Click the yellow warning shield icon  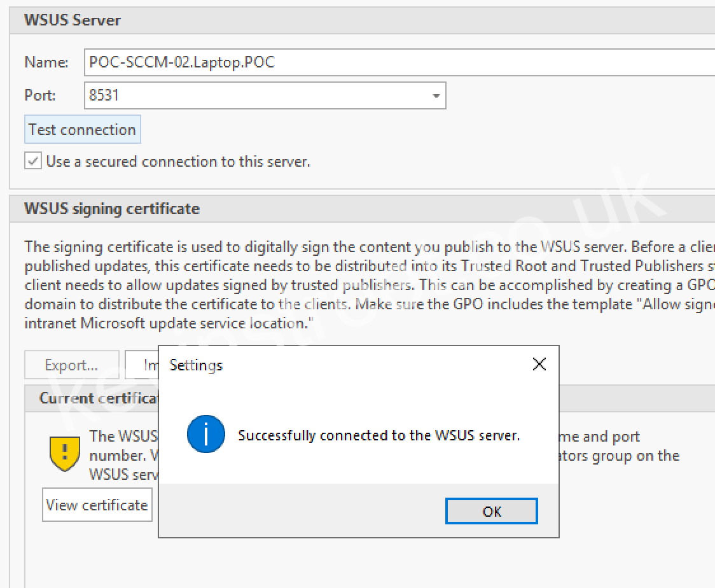pyautogui.click(x=64, y=454)
